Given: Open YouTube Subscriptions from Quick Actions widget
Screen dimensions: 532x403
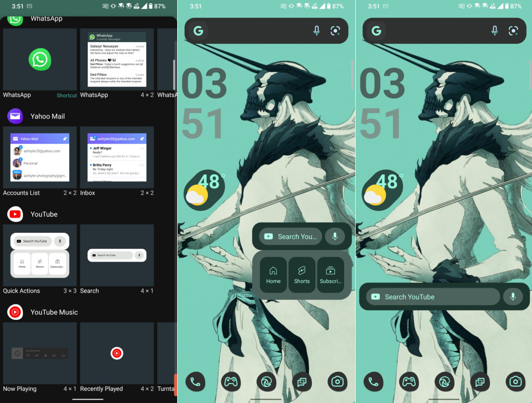Looking at the screenshot, I should click(331, 274).
